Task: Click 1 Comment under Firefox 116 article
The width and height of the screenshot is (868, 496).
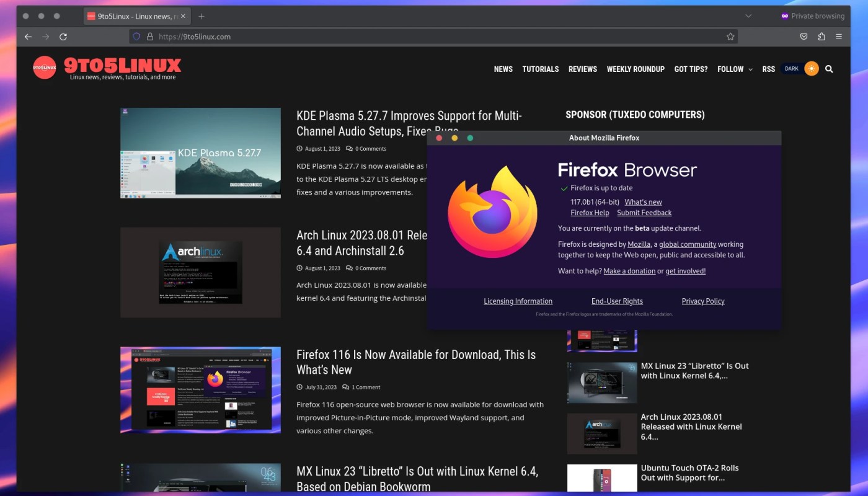Action: [x=366, y=387]
